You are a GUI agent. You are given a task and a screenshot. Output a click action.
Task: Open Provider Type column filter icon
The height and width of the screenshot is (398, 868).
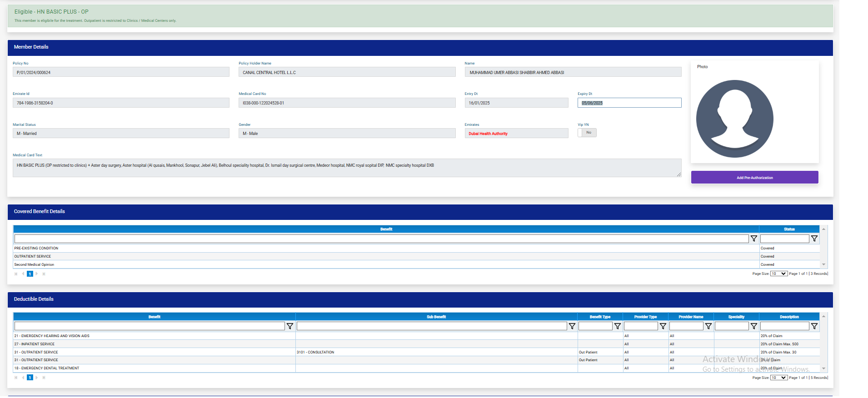point(663,326)
